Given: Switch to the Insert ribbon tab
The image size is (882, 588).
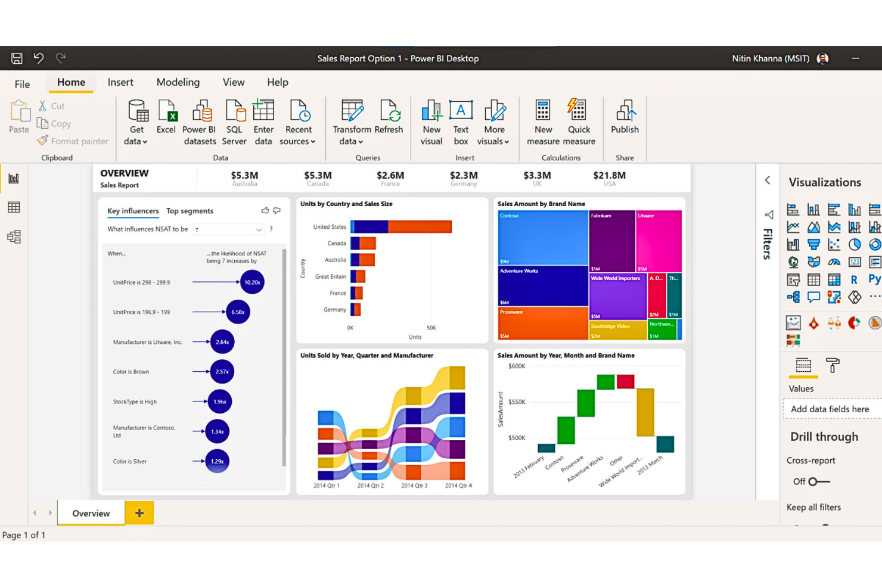Looking at the screenshot, I should pyautogui.click(x=120, y=82).
